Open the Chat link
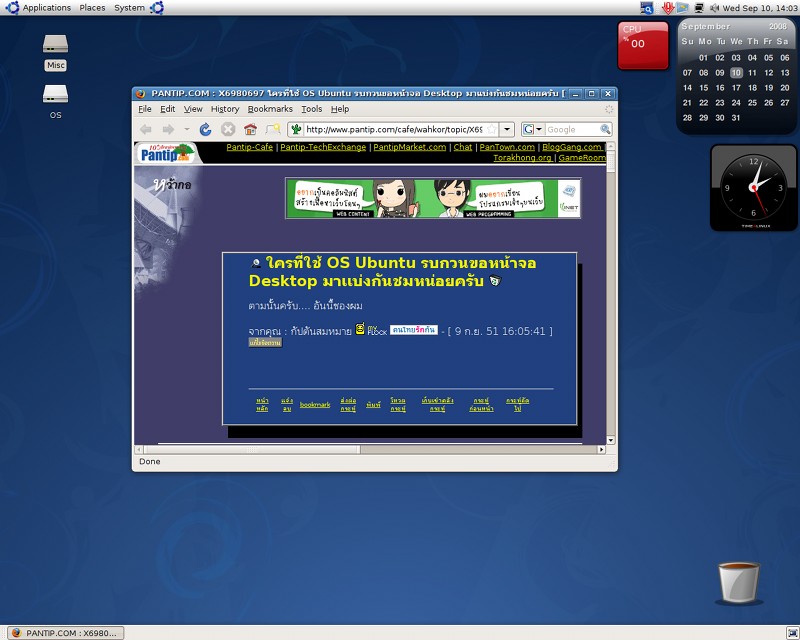 [x=463, y=147]
